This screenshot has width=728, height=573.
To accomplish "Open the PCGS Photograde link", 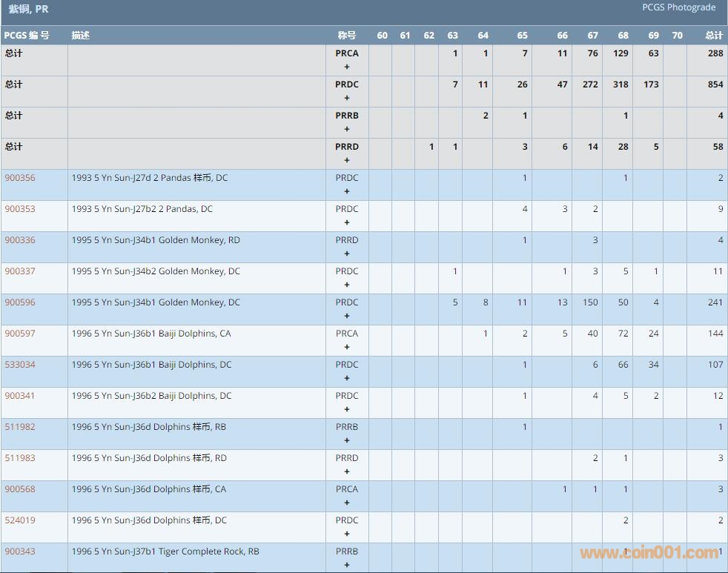I will (678, 7).
